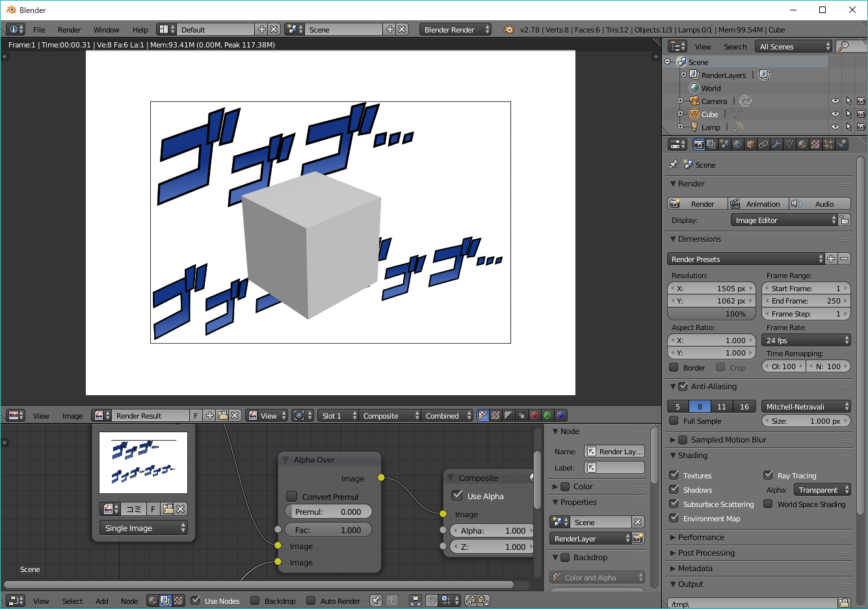Open the Render Layers properties tab
The width and height of the screenshot is (868, 609).
711,144
